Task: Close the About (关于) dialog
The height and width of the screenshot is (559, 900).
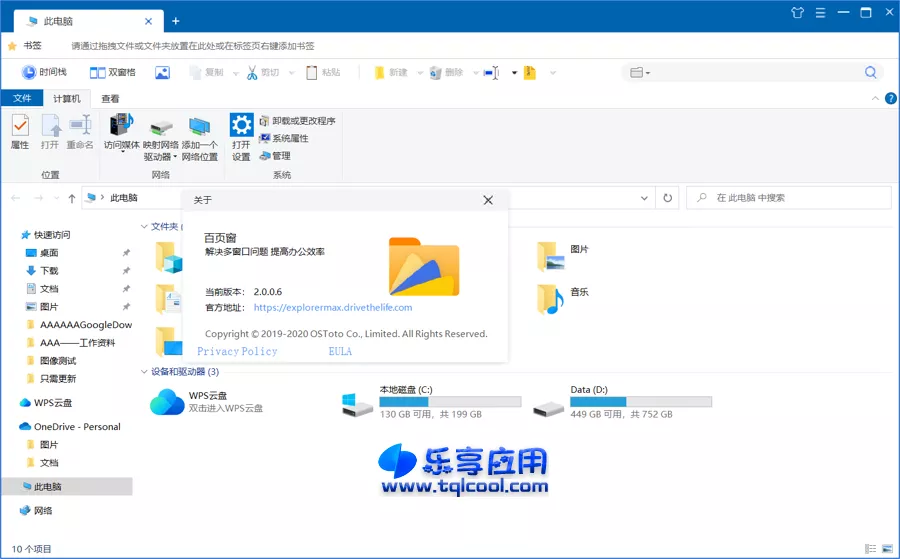Action: pos(488,200)
